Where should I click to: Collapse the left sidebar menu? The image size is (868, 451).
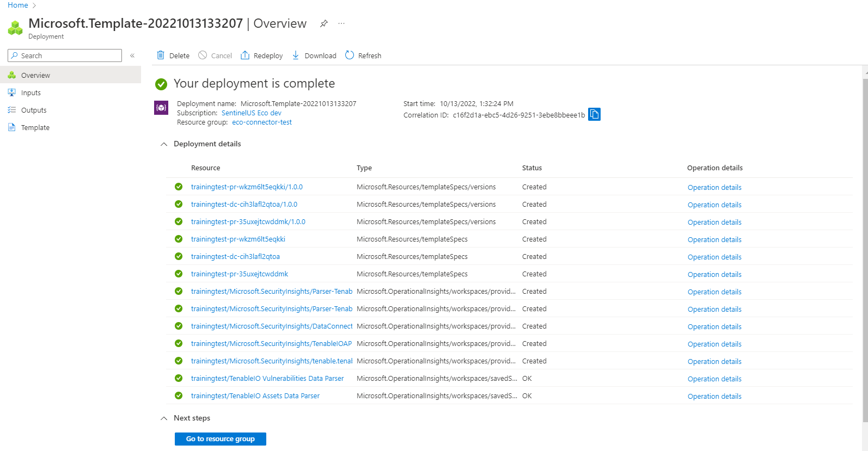pos(132,55)
